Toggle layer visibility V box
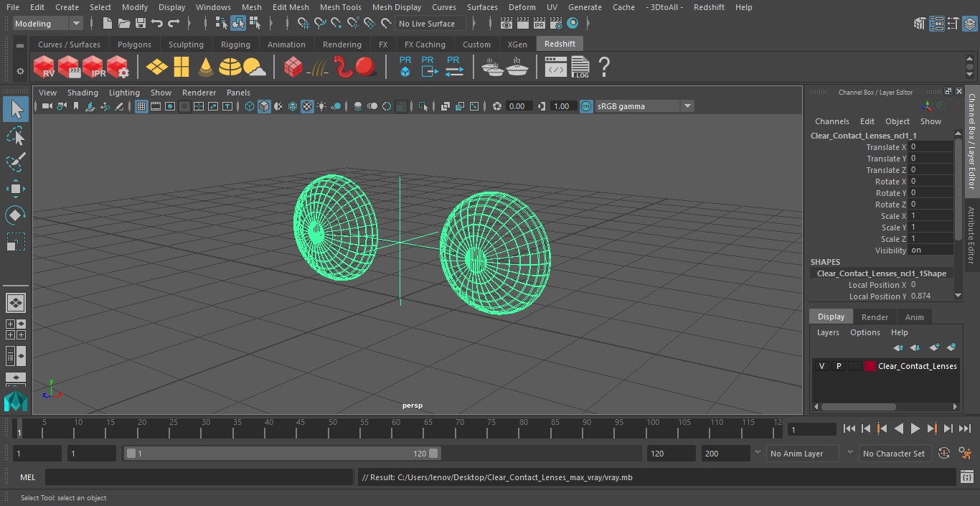980x506 pixels. [x=821, y=366]
